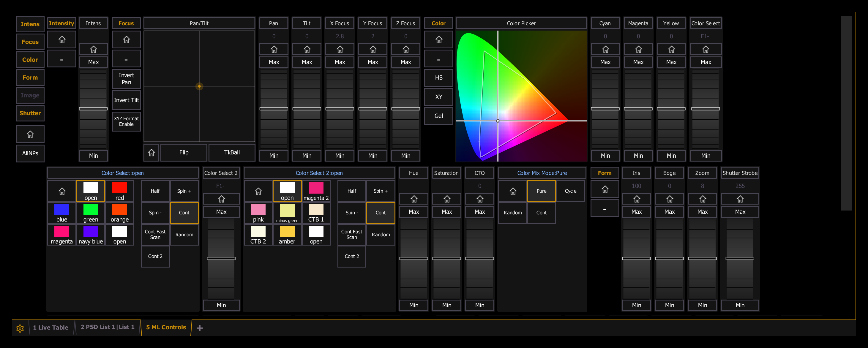Set Tilt to Max

pos(307,62)
